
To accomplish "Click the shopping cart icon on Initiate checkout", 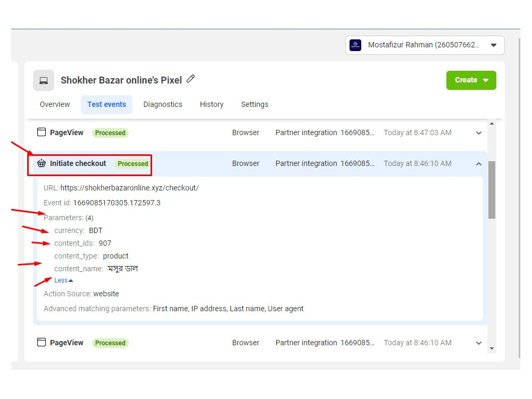I will (41, 164).
